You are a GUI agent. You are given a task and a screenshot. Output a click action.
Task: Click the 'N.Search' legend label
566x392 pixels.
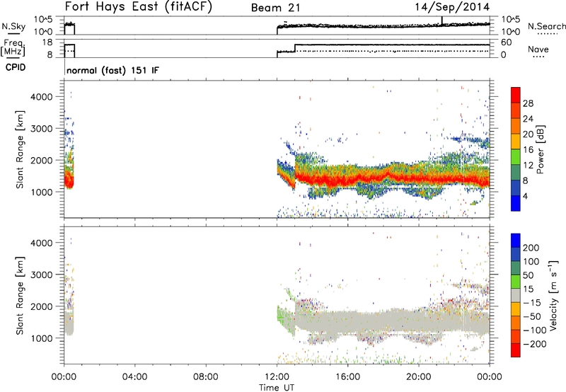click(546, 26)
